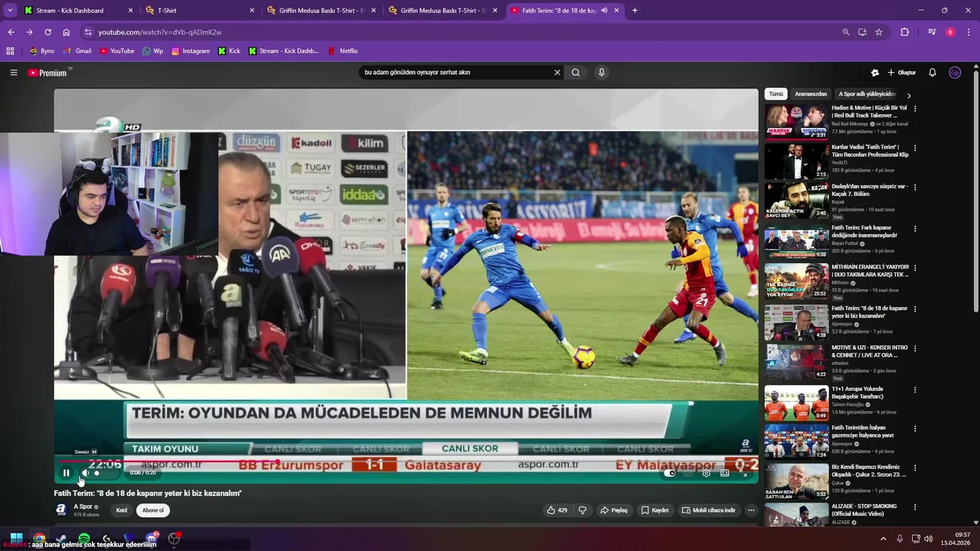Switch to theater mode in player

pos(724,473)
